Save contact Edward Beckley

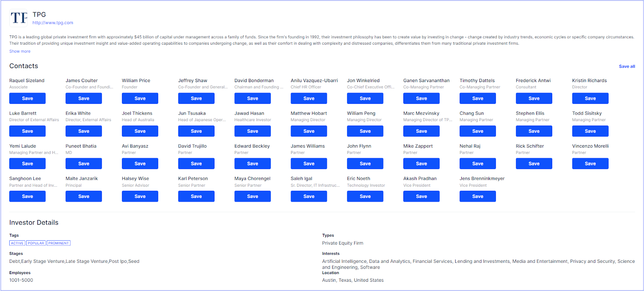click(x=253, y=164)
